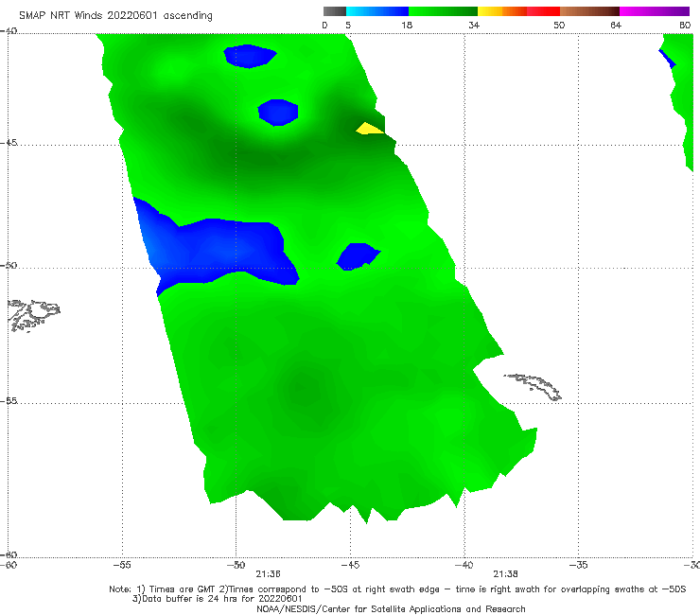
Task: Click the NOAA/NESDIS credit line
Action: coord(391,608)
